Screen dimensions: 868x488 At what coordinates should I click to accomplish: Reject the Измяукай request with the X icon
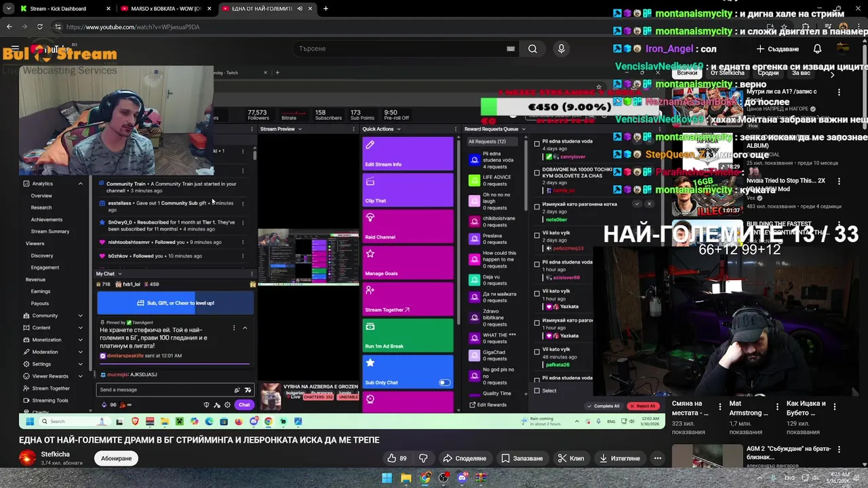[649, 203]
